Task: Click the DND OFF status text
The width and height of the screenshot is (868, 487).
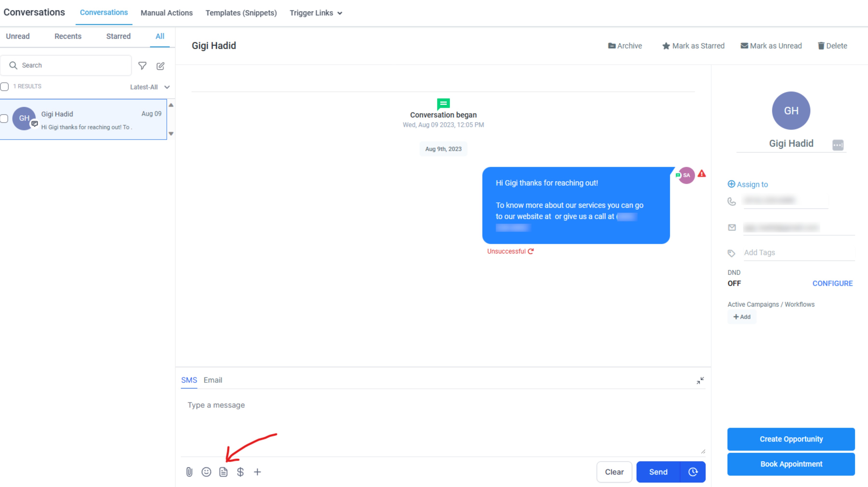Action: [x=734, y=283]
